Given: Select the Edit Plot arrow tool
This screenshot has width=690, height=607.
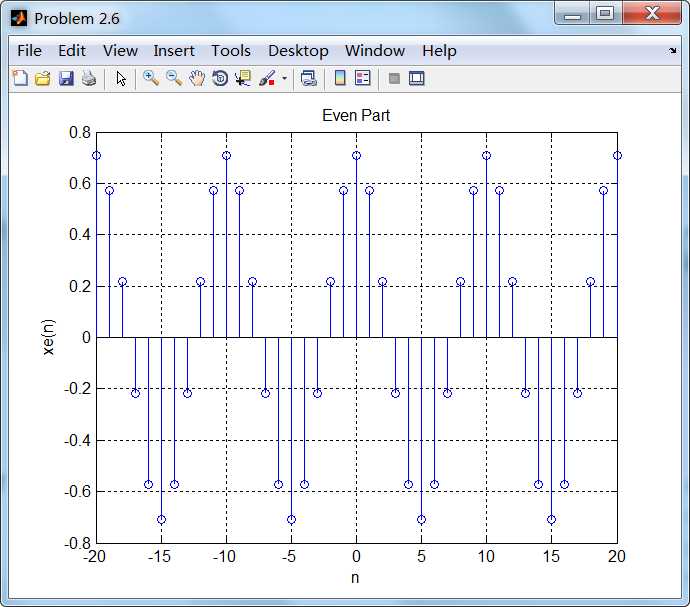Looking at the screenshot, I should [x=121, y=79].
